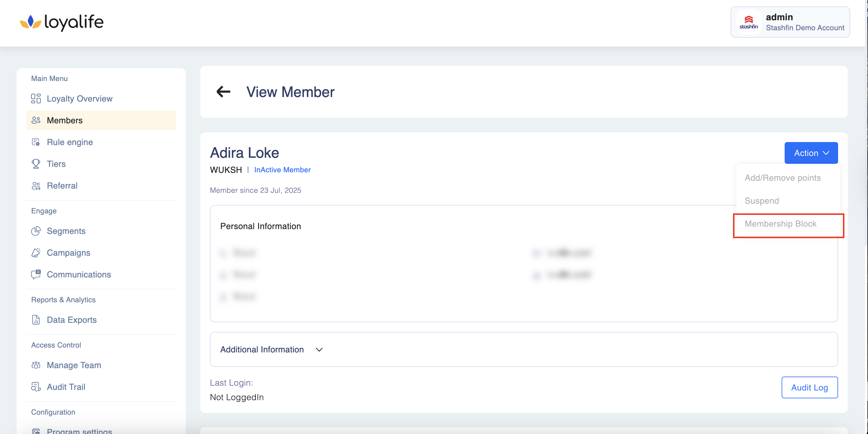Click the Data Exports file icon

(36, 320)
